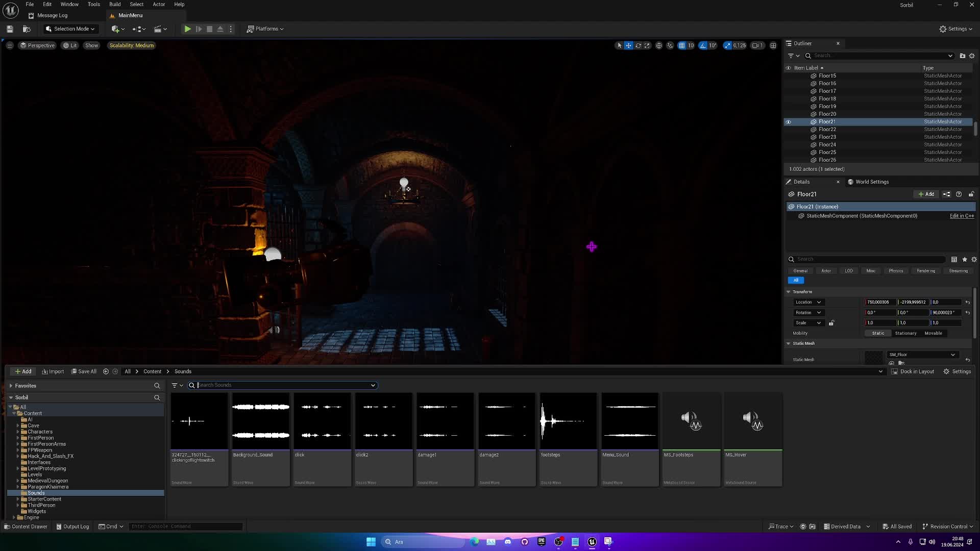Open camera speed setting
The width and height of the screenshot is (980, 551).
757,45
